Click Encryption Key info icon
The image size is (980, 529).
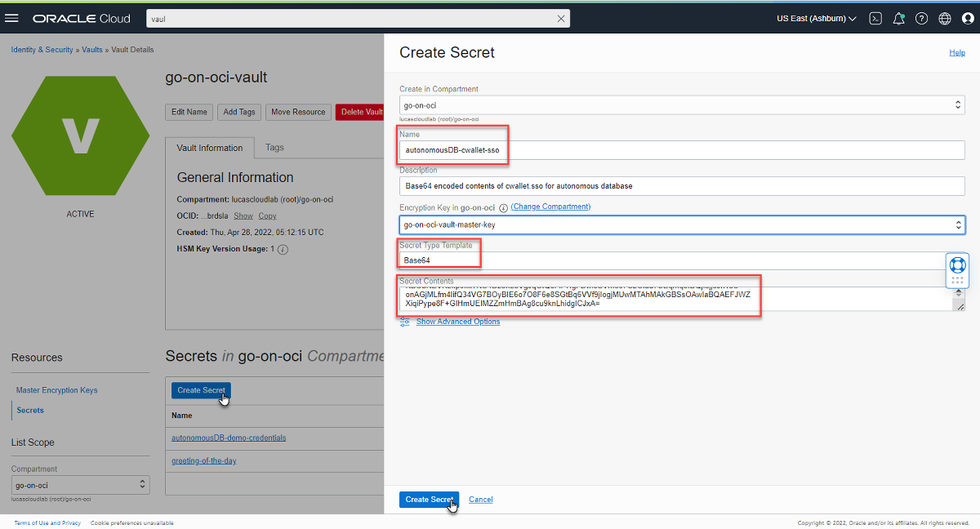coord(503,207)
